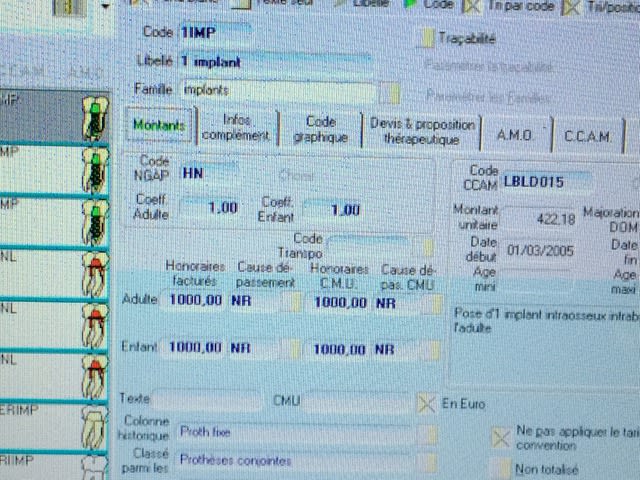Expand Adulte Cause dépassement dropdown
The height and width of the screenshot is (480, 640).
pyautogui.click(x=289, y=302)
